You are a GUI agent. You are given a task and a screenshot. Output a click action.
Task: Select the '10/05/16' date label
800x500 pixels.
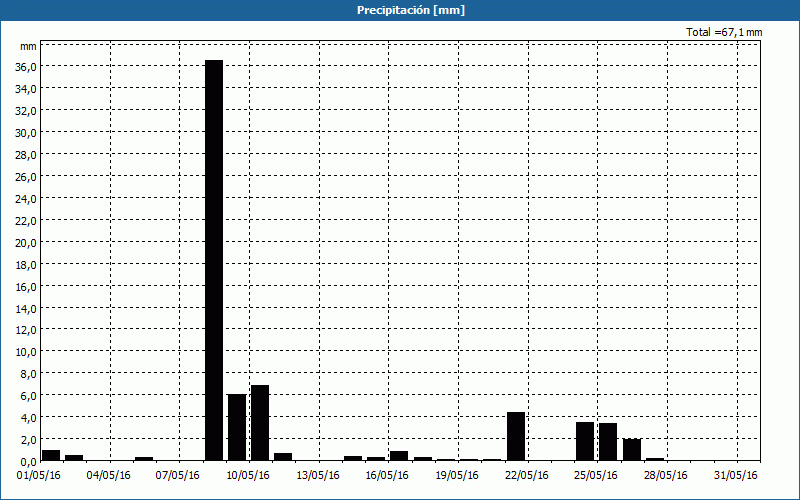click(248, 476)
